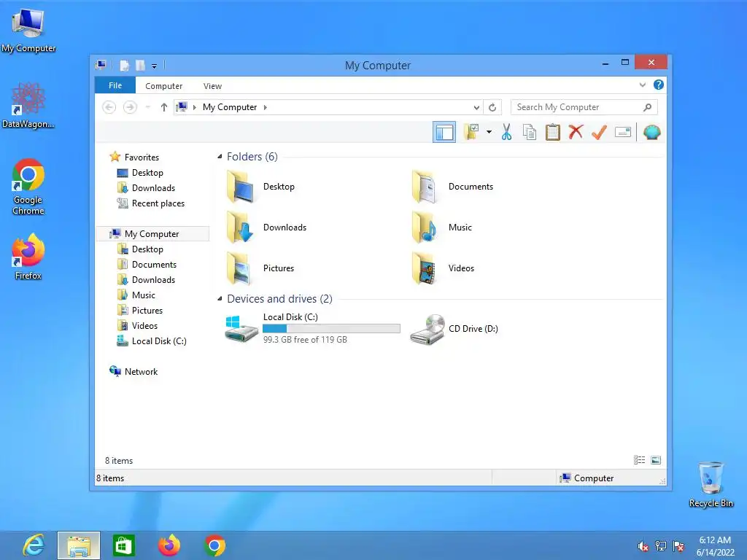Screen dimensions: 747x560
Task: Open the Customize Quick Access Toolbar dropdown
Action: [x=154, y=66]
